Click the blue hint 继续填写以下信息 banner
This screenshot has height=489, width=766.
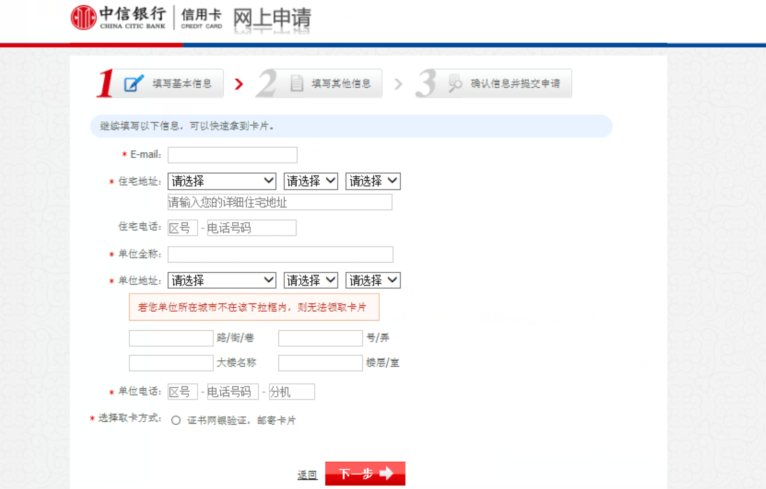click(351, 126)
